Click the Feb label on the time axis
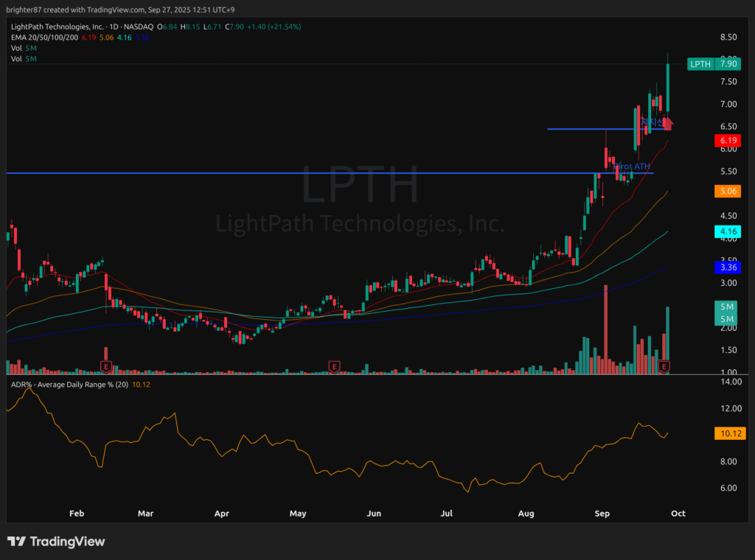This screenshot has height=560, width=755. tap(77, 514)
